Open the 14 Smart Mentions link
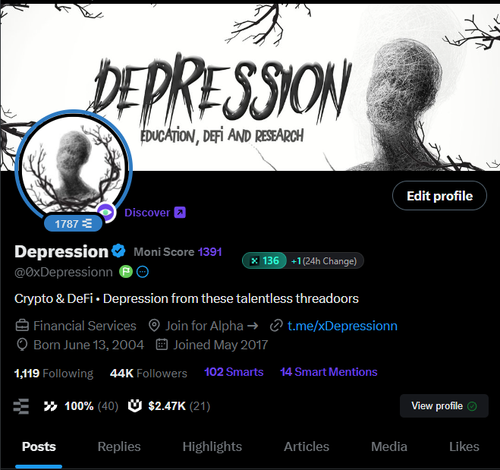 point(329,372)
